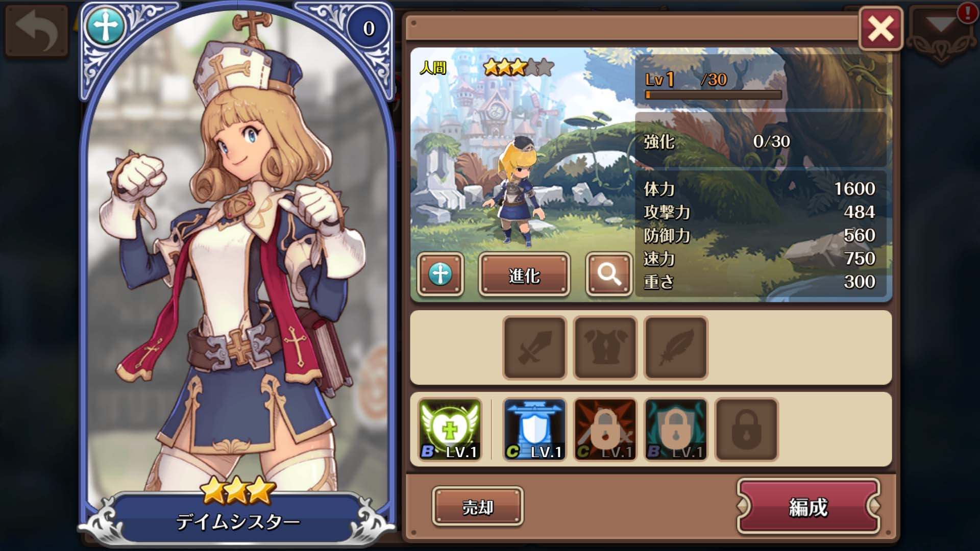Open the blue shield skill C LV.1
This screenshot has width=980, height=551.
[534, 430]
